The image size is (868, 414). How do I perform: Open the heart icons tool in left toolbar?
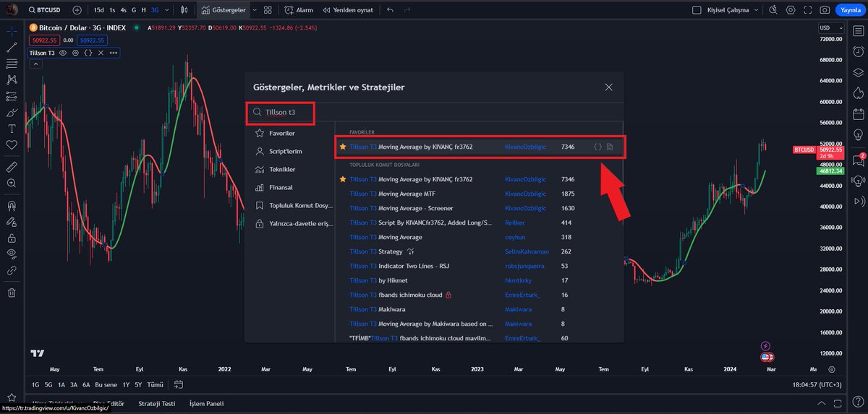pyautogui.click(x=12, y=145)
